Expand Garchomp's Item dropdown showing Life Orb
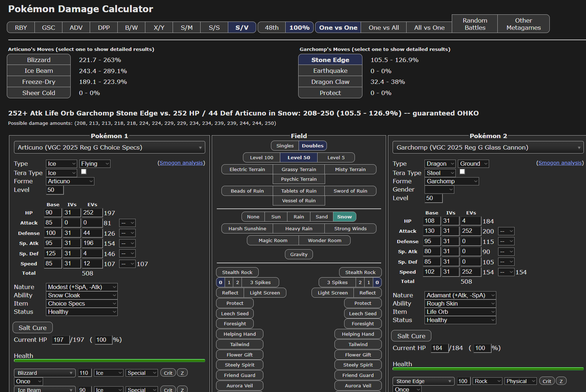The image size is (586, 392). (460, 312)
